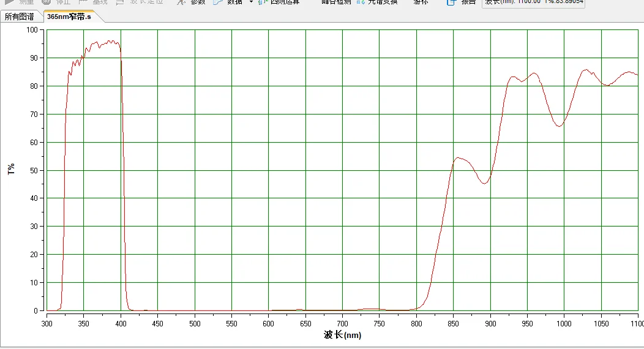Image resolution: width=644 pixels, height=349 pixels.
Task: Click the wavelength and T% readout field
Action: pyautogui.click(x=533, y=2)
